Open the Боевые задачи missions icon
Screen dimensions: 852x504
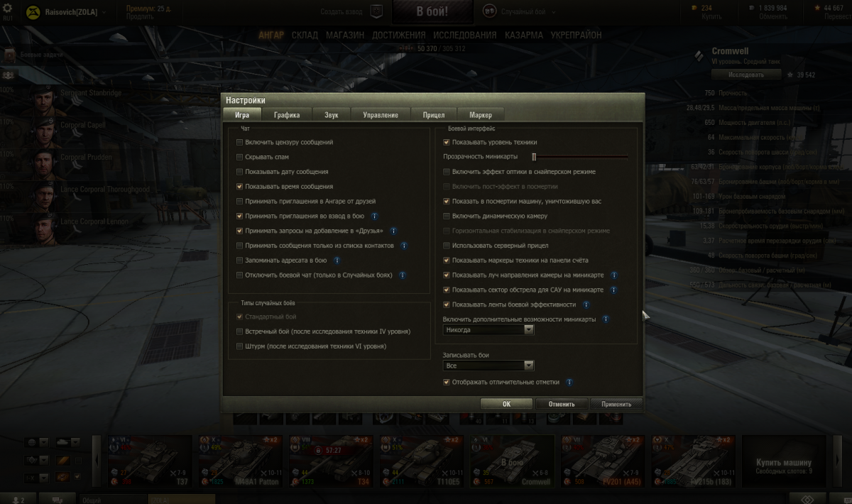coord(10,56)
